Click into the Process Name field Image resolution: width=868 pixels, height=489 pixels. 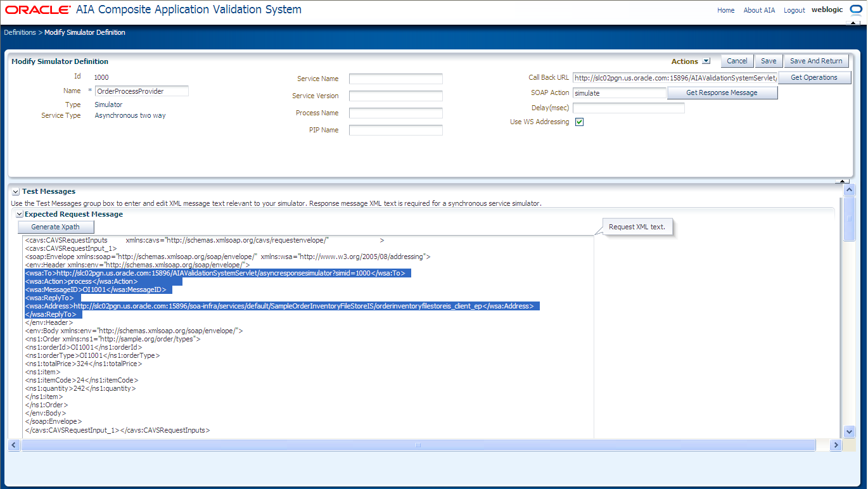pyautogui.click(x=396, y=113)
